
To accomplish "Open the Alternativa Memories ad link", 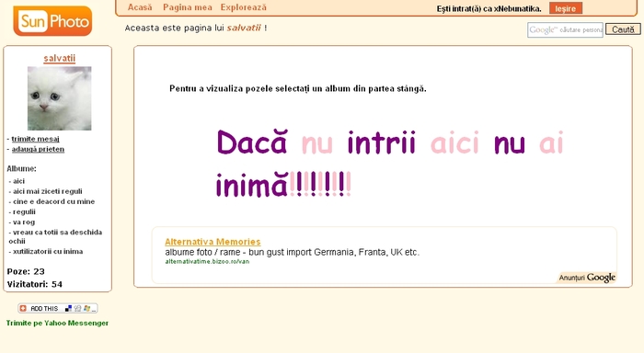I will point(213,242).
